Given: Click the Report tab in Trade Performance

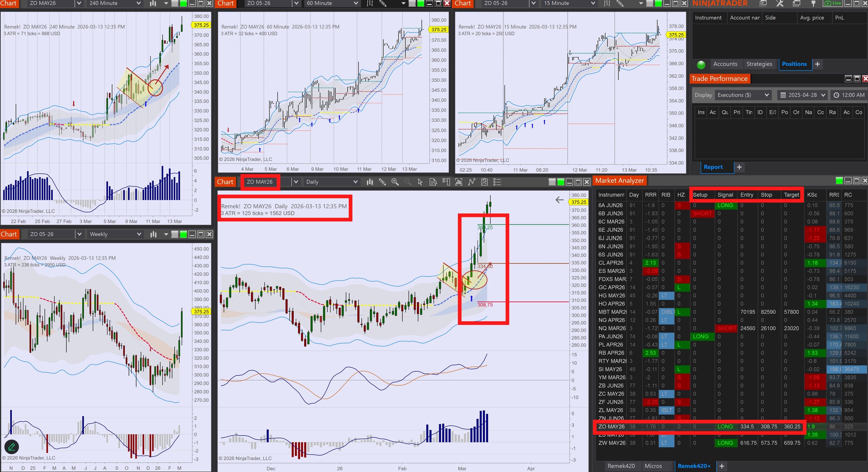Looking at the screenshot, I should [713, 167].
